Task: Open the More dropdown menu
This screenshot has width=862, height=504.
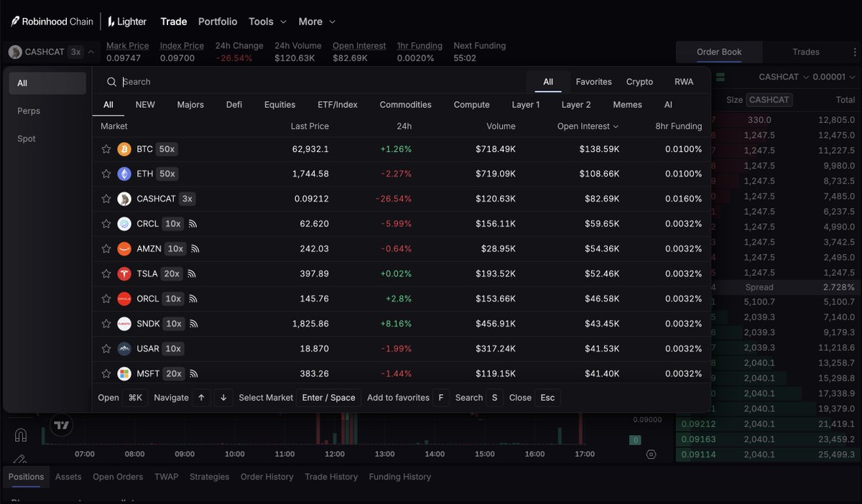Action: [316, 22]
